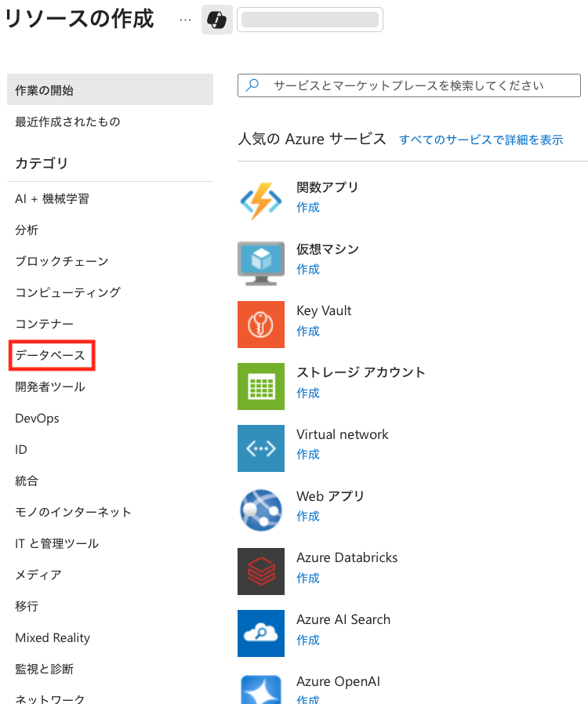Click 作成 under ストレージ アカウント

click(x=308, y=393)
